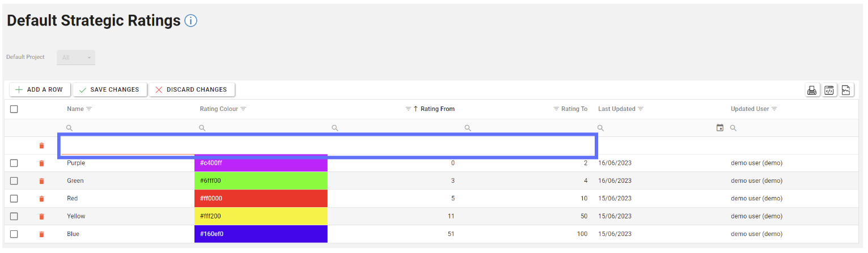Image resolution: width=868 pixels, height=253 pixels.
Task: Click the green #6fff00 colour cell
Action: pos(261,181)
